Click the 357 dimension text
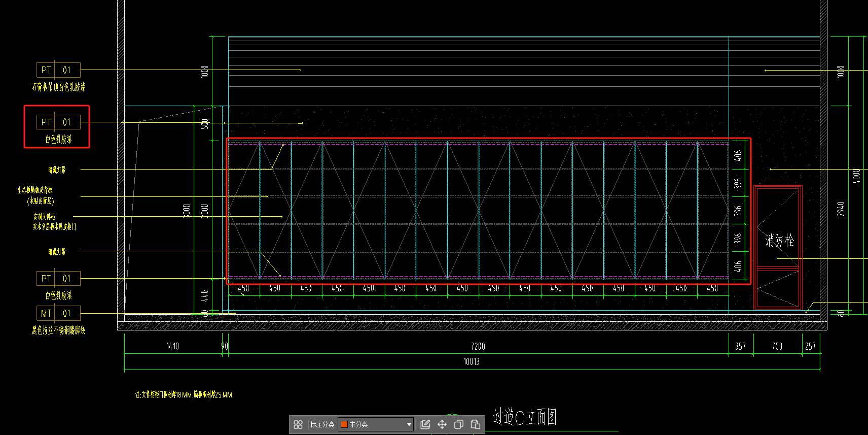868x435 pixels. [741, 346]
